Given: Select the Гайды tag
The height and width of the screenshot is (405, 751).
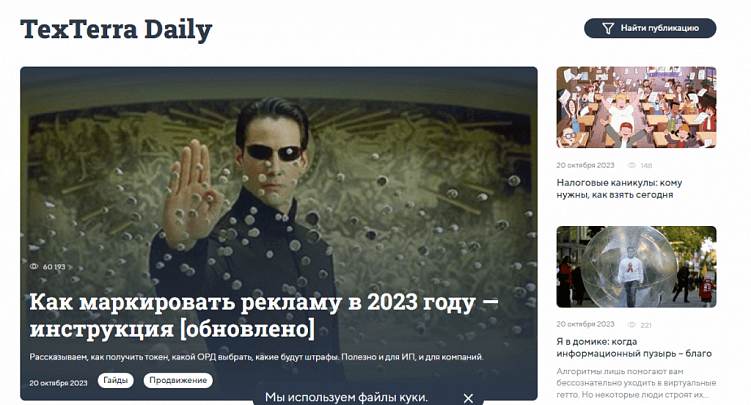Looking at the screenshot, I should pos(115,381).
